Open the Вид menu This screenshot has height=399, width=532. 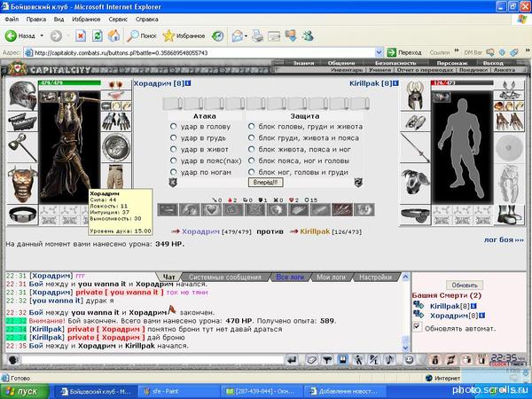59,20
